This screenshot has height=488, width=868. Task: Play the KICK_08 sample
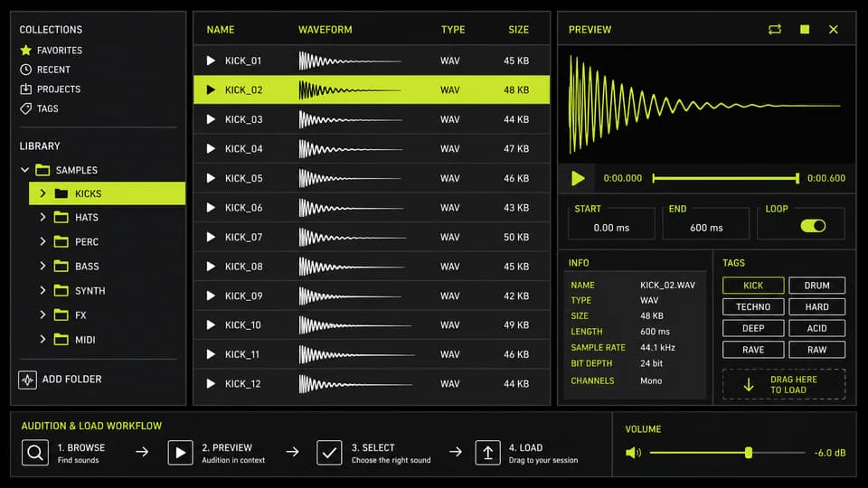[211, 266]
